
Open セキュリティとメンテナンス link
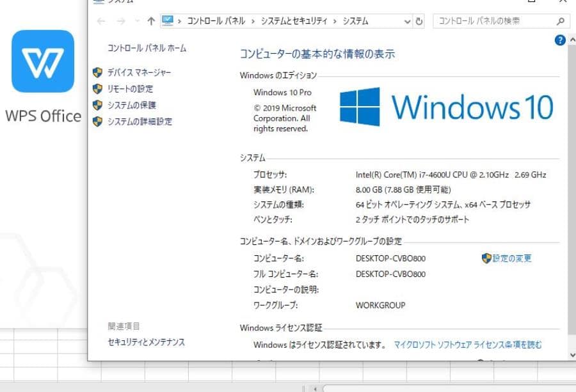pos(146,342)
